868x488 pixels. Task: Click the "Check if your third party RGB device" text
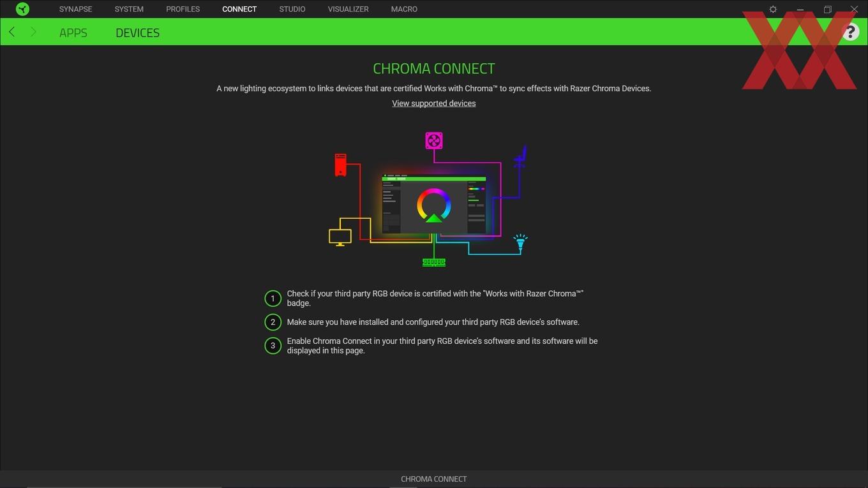(x=435, y=299)
